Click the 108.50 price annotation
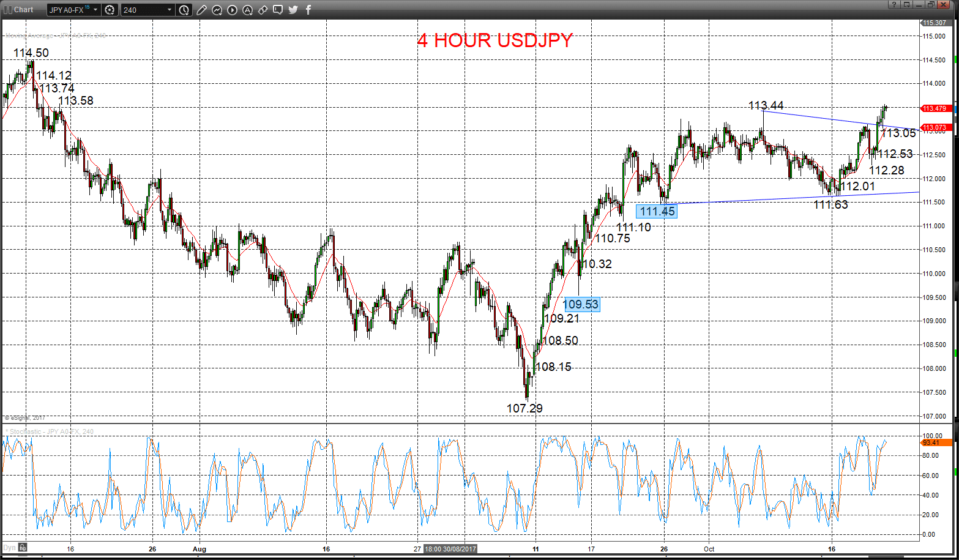The image size is (959, 560). tap(560, 340)
